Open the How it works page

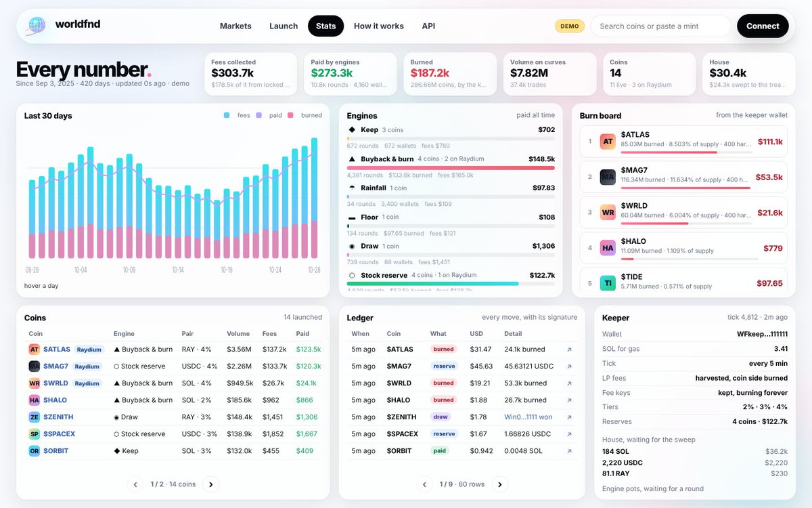click(x=379, y=26)
